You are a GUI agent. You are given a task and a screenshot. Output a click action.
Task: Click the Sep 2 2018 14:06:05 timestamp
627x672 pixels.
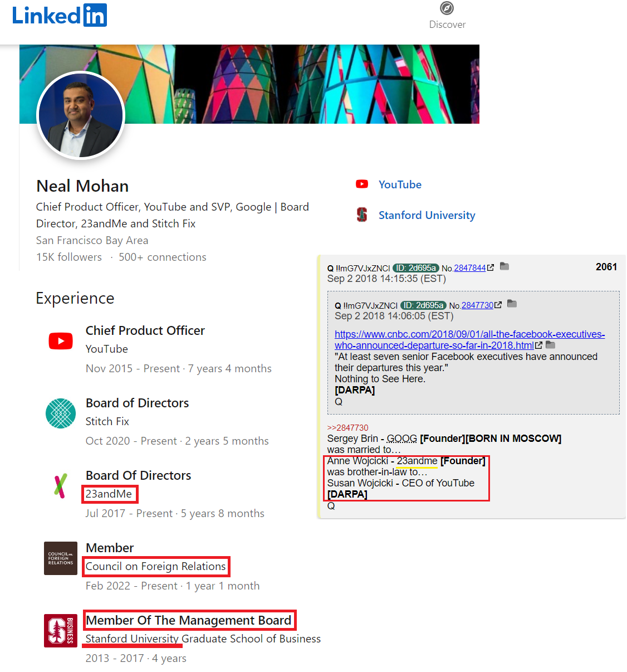coord(394,316)
